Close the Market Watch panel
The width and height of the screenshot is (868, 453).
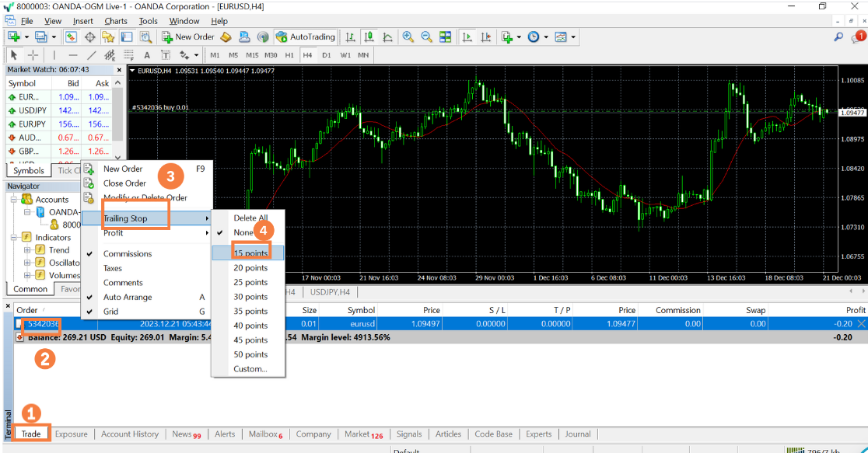coord(119,70)
